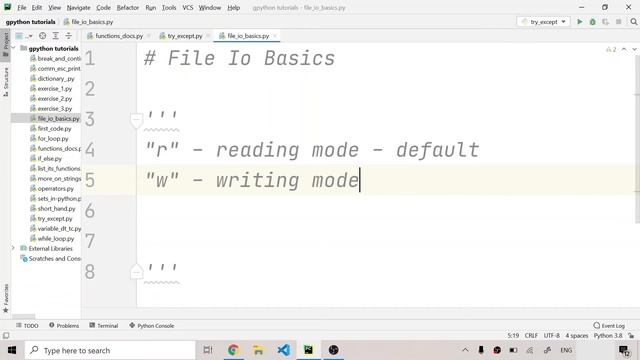Open Scratches and Consoles node

[51, 258]
